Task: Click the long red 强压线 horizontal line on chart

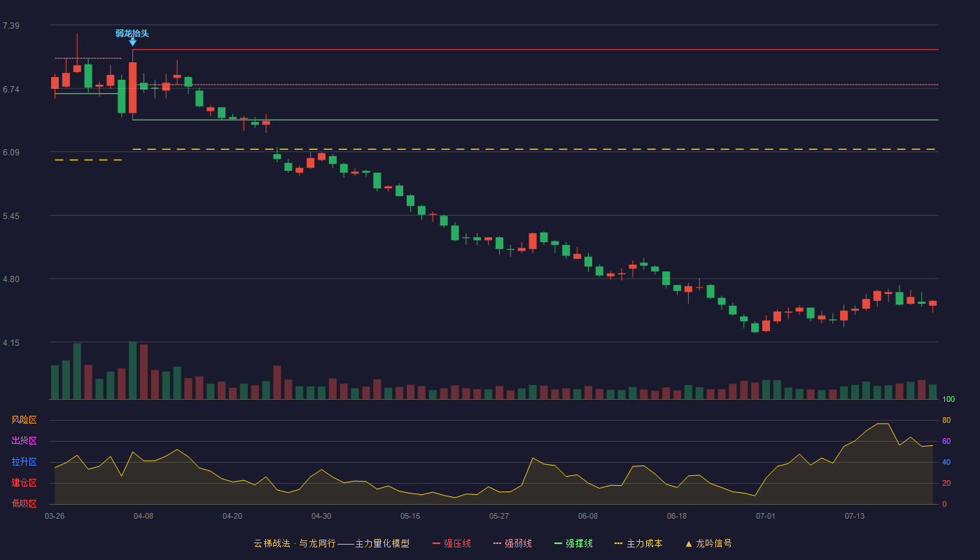Action: click(535, 50)
